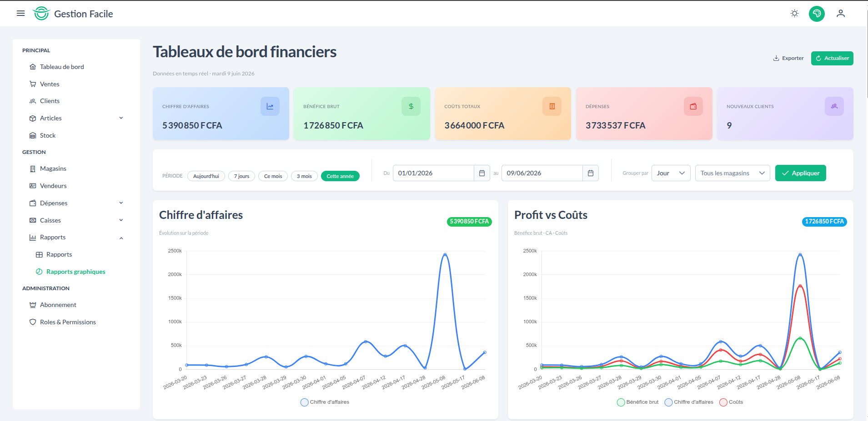Click the Ventes cart icon

(33, 84)
